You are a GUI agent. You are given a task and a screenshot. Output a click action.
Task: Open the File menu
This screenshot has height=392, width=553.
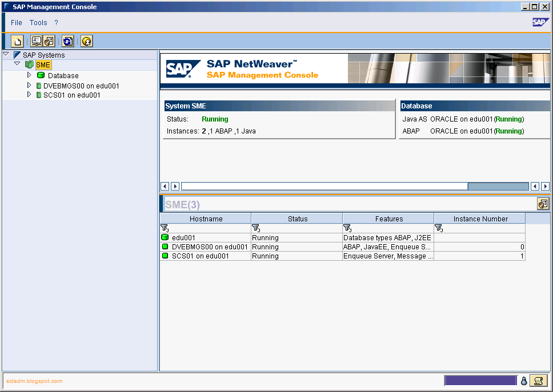click(x=16, y=23)
